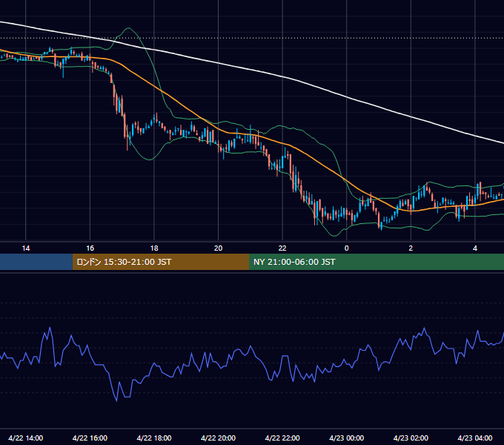Click the 4/22 22:00 date label

[x=282, y=438]
